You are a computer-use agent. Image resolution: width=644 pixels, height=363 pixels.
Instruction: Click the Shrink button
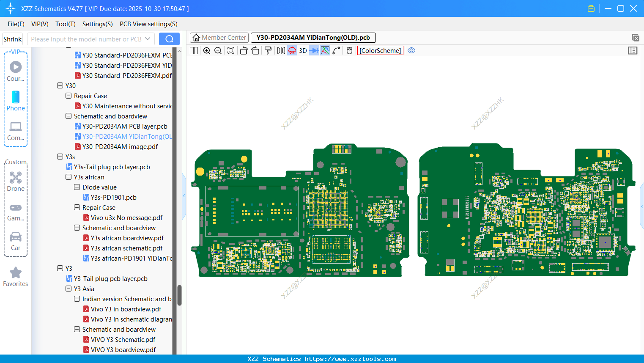coord(12,38)
